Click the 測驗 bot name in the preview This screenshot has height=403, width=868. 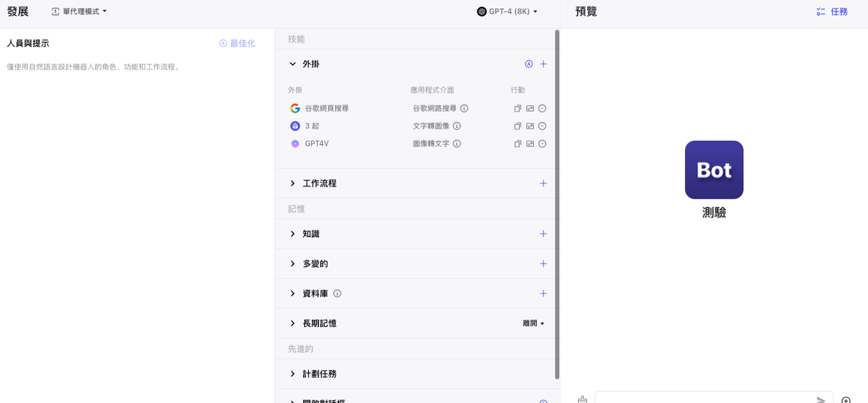(714, 213)
